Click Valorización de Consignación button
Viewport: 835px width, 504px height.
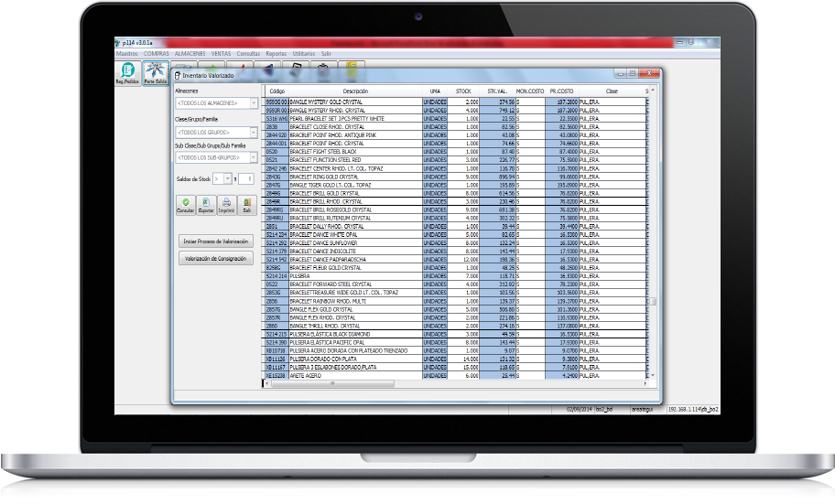(215, 259)
